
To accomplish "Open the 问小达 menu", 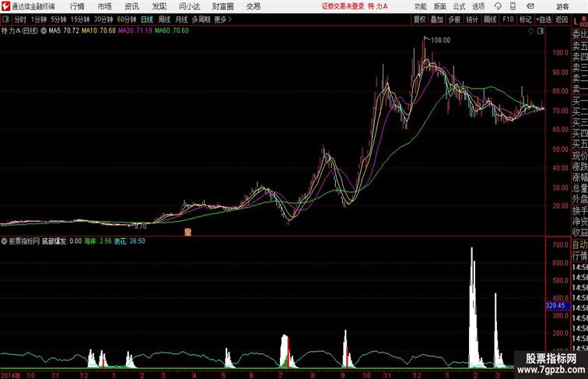I will coord(189,6).
